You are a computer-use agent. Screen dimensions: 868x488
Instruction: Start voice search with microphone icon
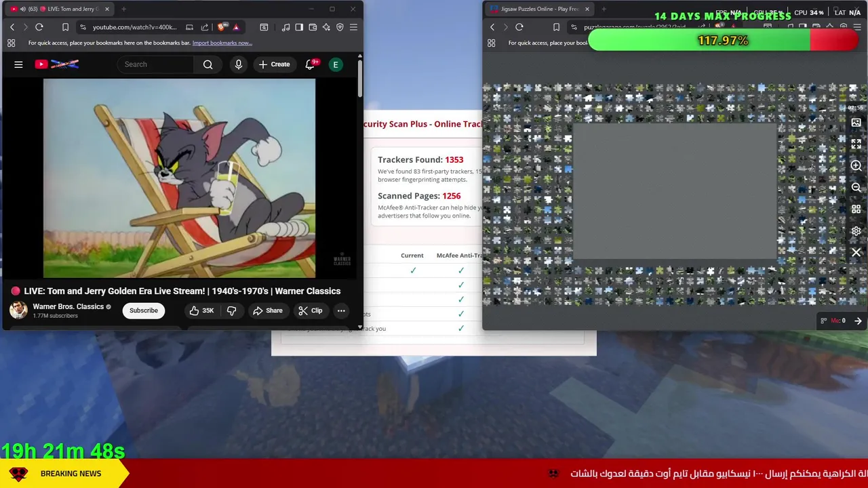(238, 64)
